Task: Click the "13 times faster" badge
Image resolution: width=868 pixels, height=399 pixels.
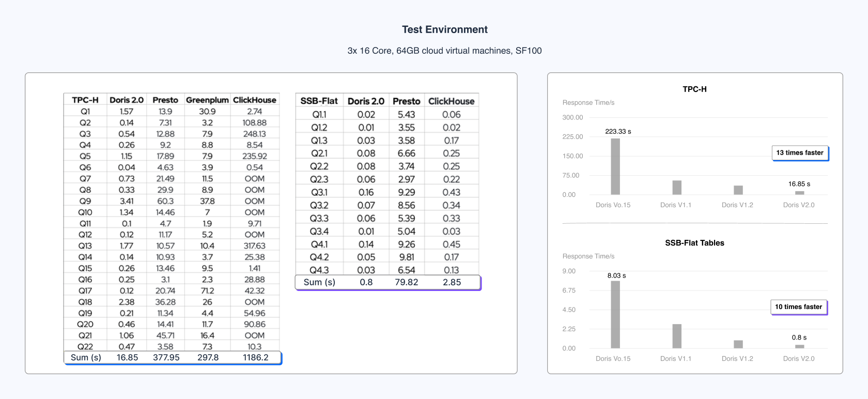Action: tap(800, 153)
